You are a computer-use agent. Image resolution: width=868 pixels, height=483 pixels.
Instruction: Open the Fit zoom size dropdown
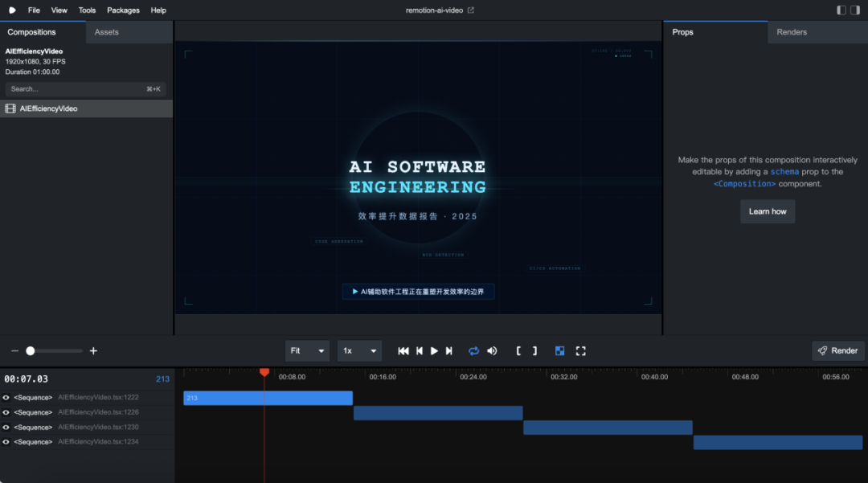308,351
